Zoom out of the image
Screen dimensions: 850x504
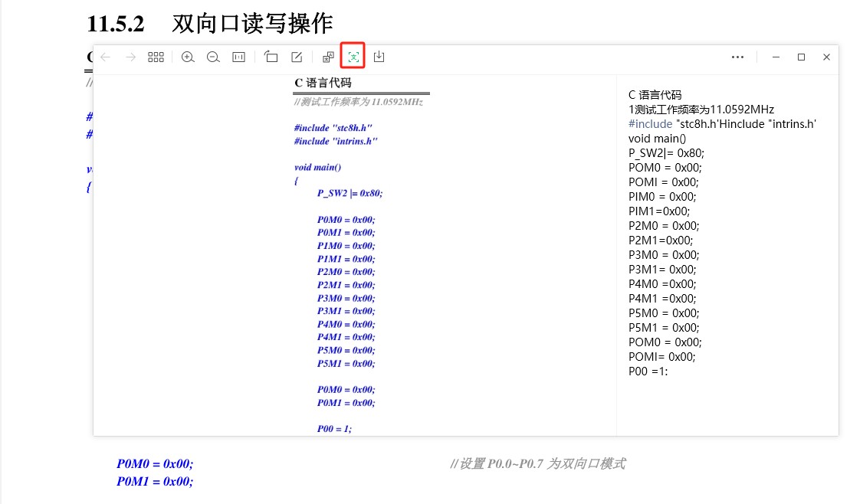tap(213, 57)
